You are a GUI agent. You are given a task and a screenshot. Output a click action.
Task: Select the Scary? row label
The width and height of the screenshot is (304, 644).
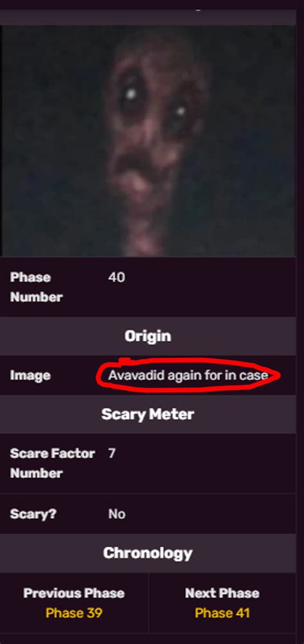tap(33, 514)
